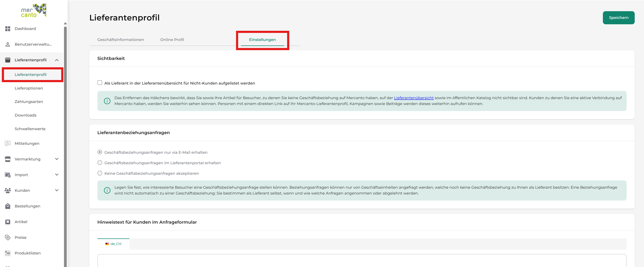Click the Speichern button

coord(618,18)
